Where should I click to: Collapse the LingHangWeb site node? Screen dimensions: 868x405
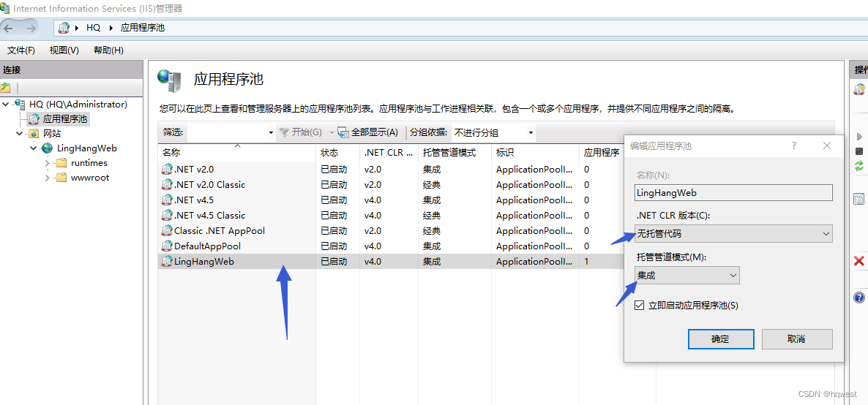tap(33, 148)
